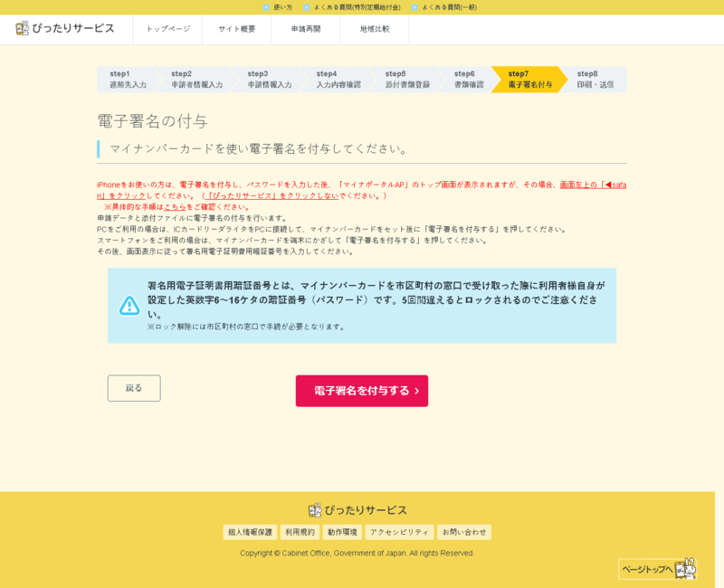This screenshot has height=588, width=724.
Task: Open よくある質問(特別定額給付金) in the top bar
Action: (x=352, y=7)
